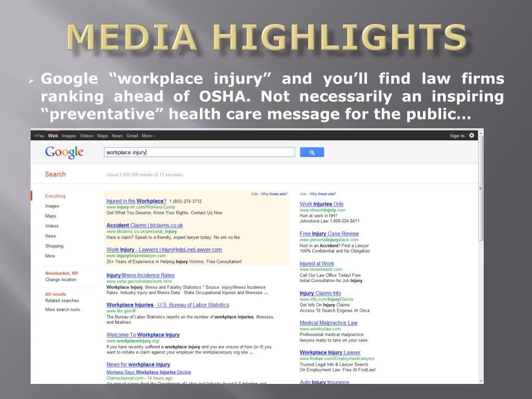Select Web in the top bar
Screen dimensions: 532x399
(53, 136)
